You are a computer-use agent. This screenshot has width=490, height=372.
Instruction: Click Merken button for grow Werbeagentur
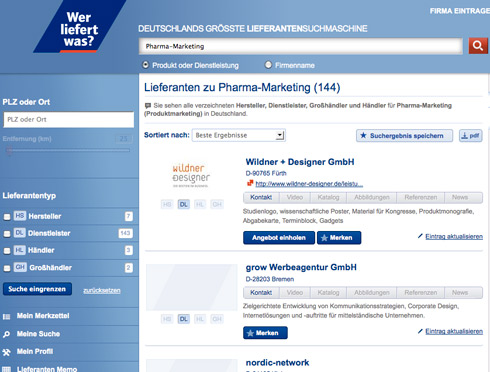pos(265,333)
